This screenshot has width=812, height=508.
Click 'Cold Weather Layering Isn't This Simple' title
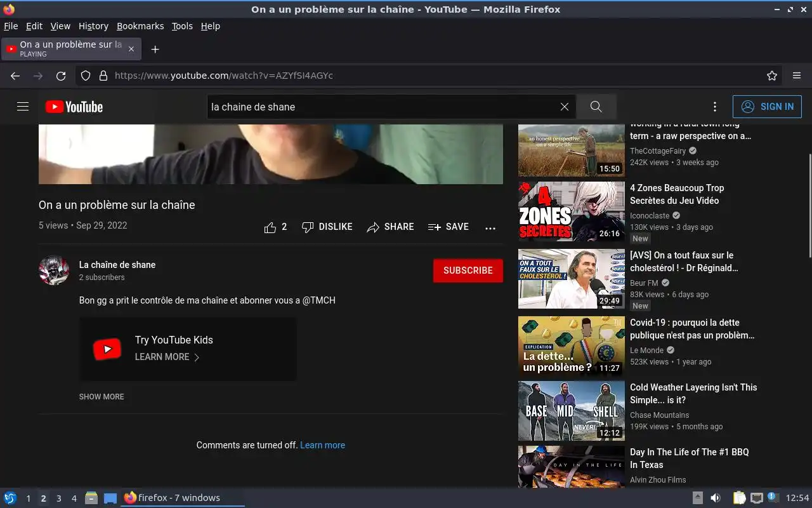click(693, 394)
